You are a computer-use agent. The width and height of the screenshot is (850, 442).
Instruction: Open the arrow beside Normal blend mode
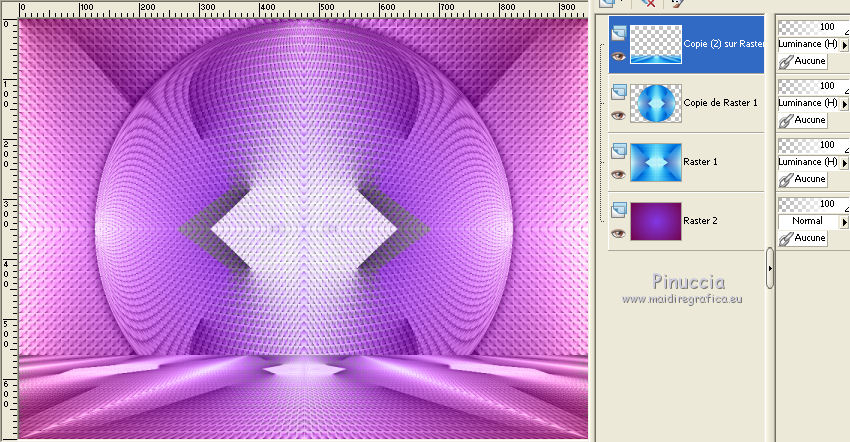click(x=844, y=221)
